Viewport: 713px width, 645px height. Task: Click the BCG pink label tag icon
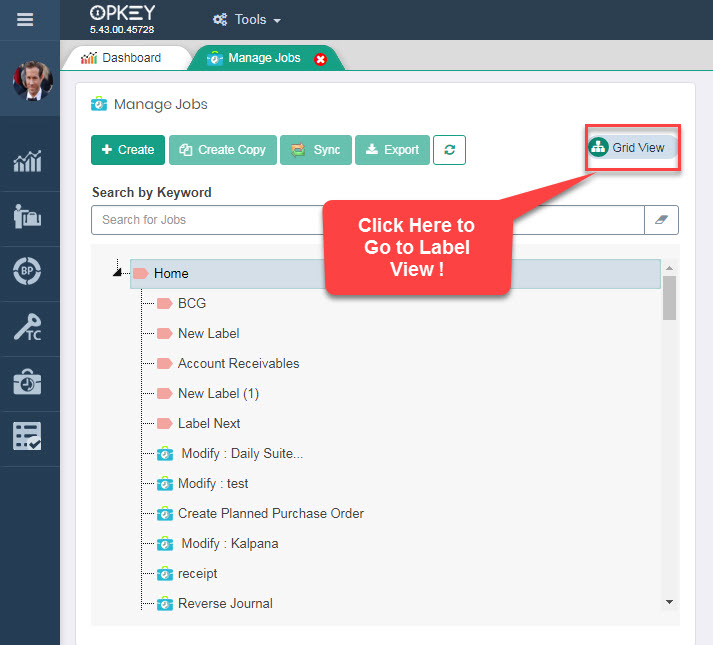click(164, 303)
